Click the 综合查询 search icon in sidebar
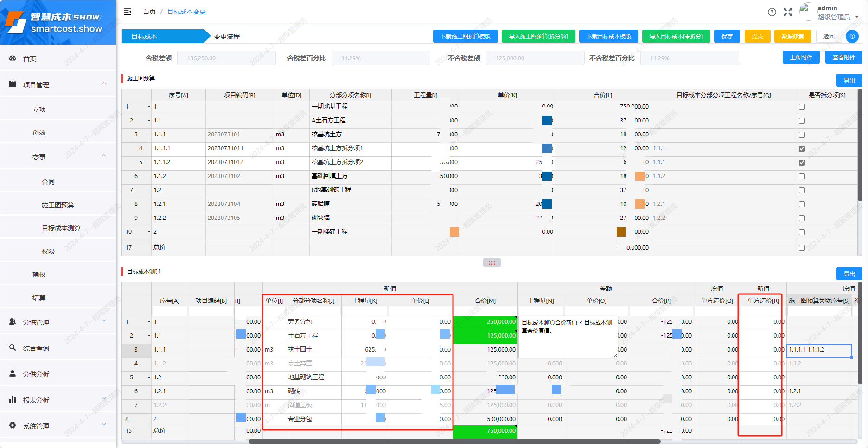 click(13, 348)
